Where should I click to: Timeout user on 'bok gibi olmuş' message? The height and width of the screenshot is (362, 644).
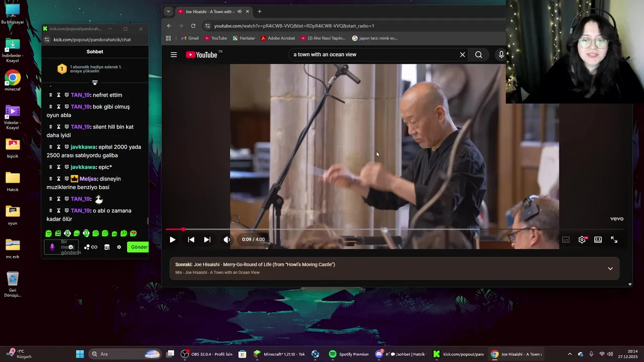[58, 107]
